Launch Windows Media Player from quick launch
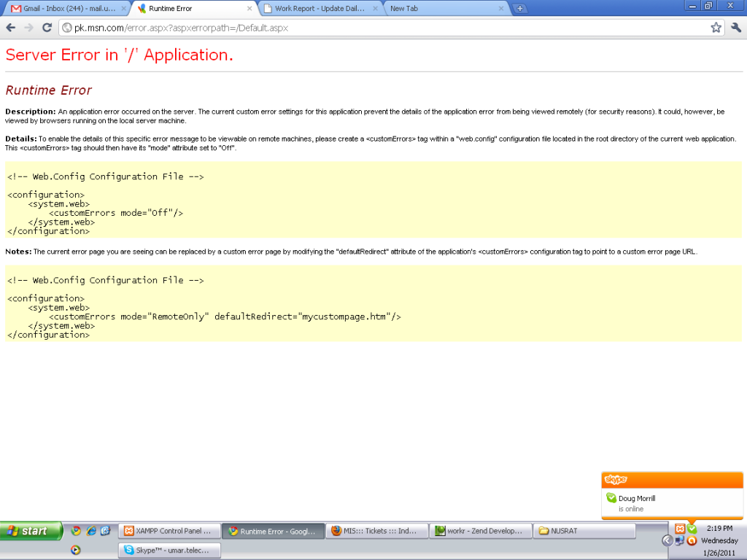This screenshot has width=747, height=560. coord(76,548)
